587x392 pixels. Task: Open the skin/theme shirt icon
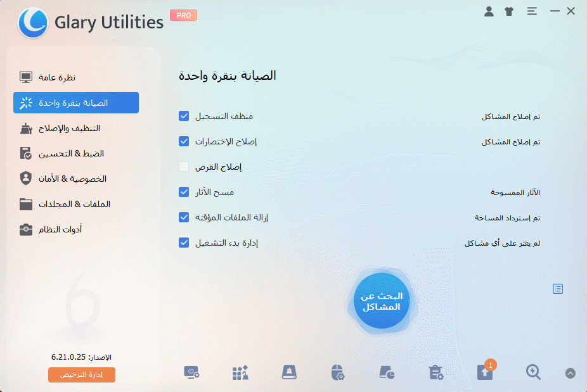[509, 11]
